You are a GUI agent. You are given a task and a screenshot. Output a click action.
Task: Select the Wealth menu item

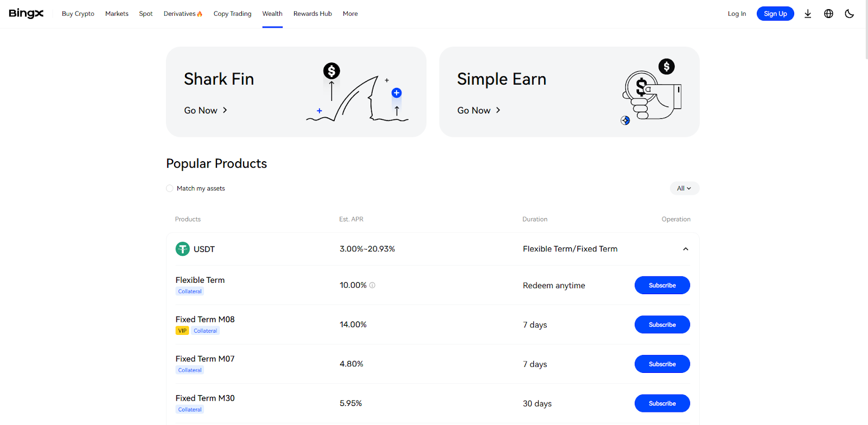tap(272, 14)
